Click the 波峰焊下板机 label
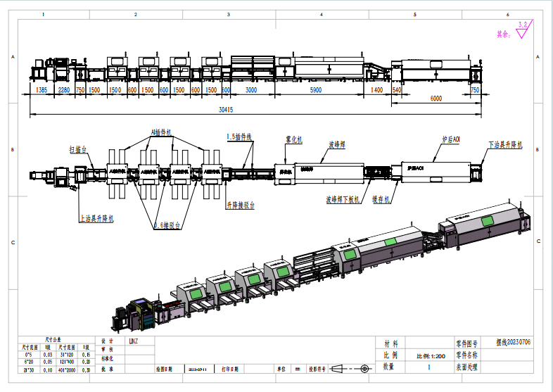 343,200
